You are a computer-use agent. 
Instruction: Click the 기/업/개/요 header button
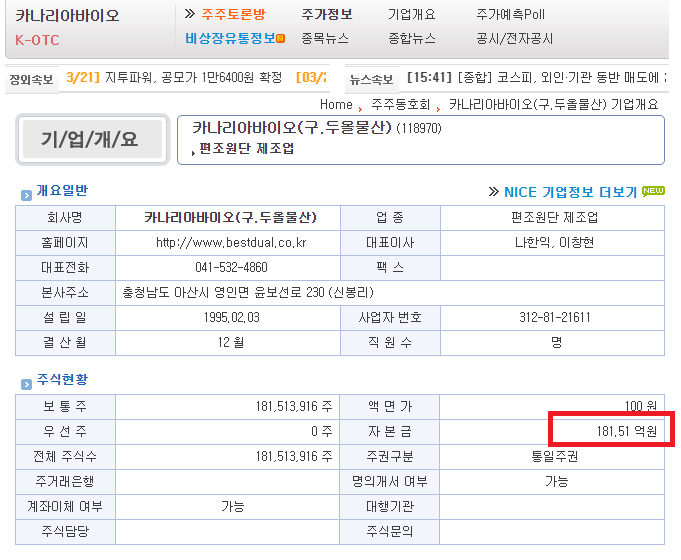pyautogui.click(x=92, y=139)
